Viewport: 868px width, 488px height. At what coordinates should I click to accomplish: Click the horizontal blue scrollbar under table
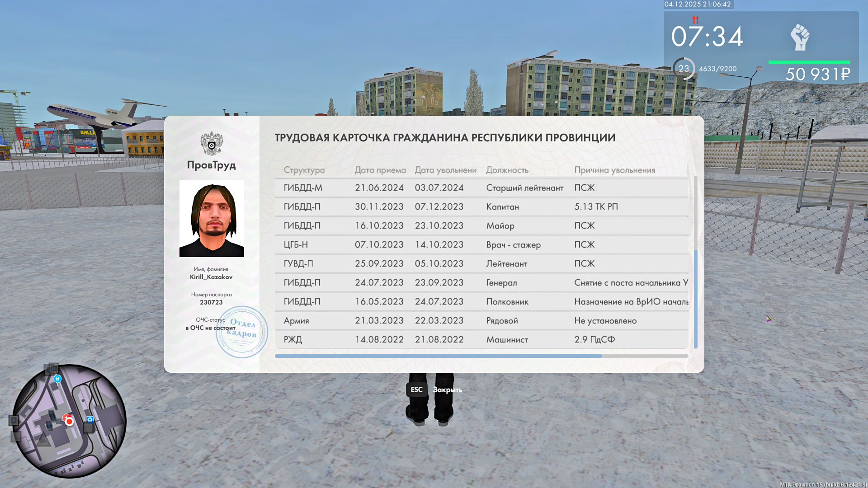[438, 356]
